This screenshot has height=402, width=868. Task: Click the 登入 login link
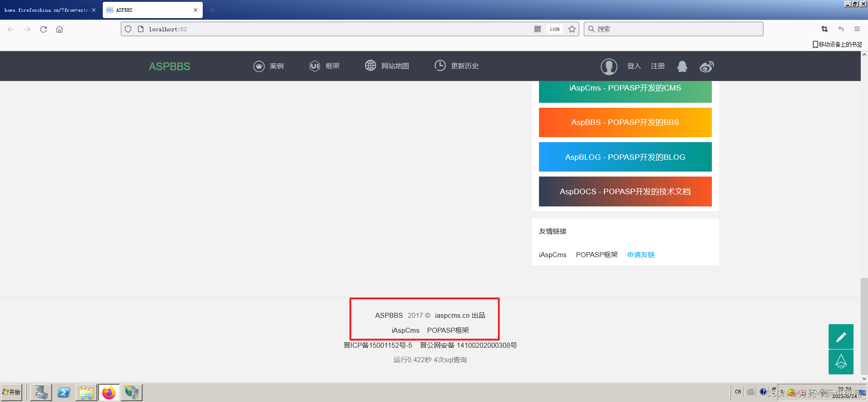click(634, 66)
